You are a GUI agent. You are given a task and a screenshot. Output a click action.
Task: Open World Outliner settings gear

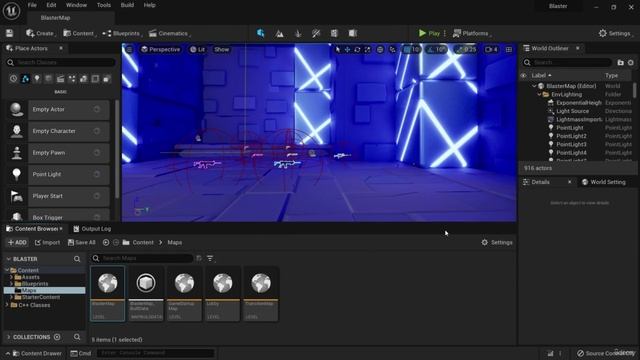pyautogui.click(x=631, y=62)
